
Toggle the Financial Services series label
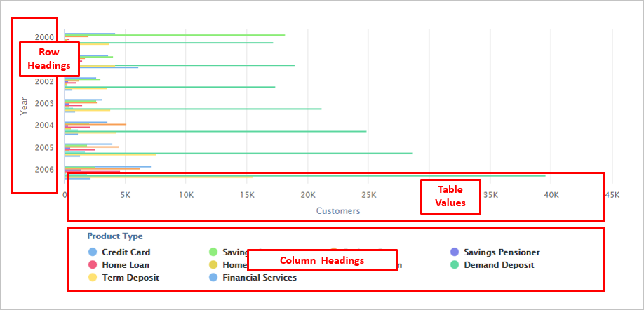click(260, 278)
